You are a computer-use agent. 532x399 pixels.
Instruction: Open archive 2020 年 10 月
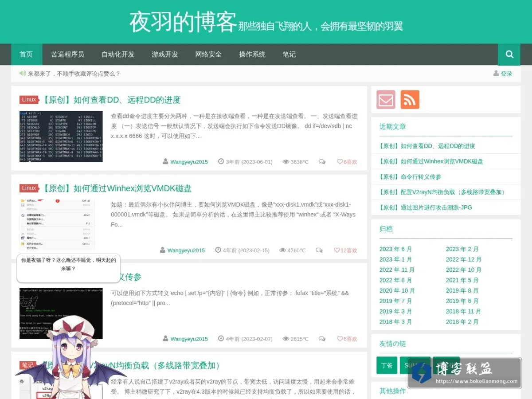[397, 291]
